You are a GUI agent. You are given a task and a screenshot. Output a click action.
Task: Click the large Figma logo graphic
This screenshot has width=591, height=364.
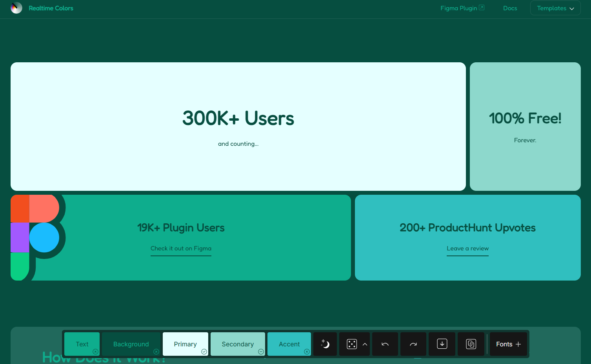click(x=36, y=237)
